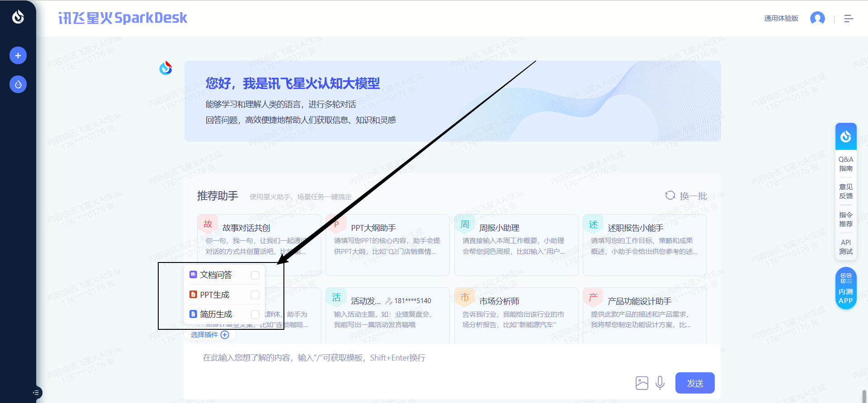The width and height of the screenshot is (868, 403).
Task: Click the 讯飞星火SparkDesk logo title
Action: [x=123, y=18]
